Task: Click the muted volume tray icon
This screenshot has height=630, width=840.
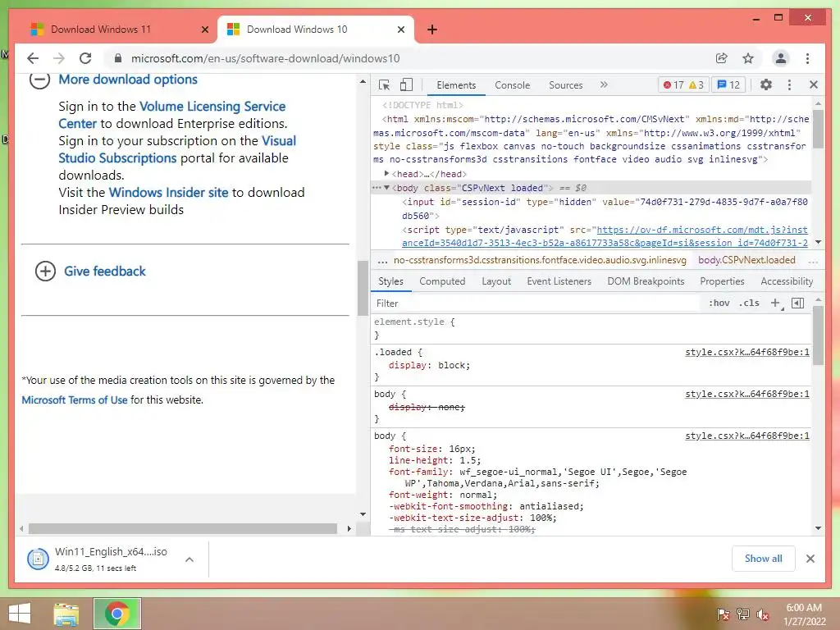Action: click(x=763, y=614)
